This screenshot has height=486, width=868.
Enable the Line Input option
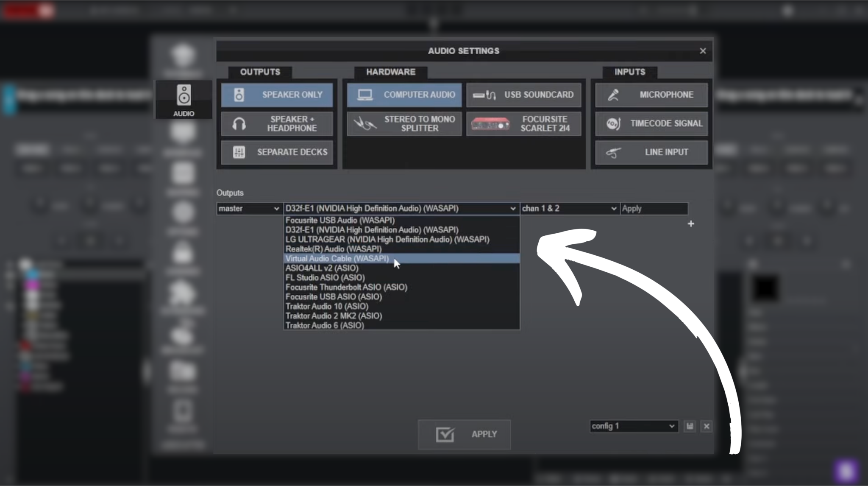point(651,152)
